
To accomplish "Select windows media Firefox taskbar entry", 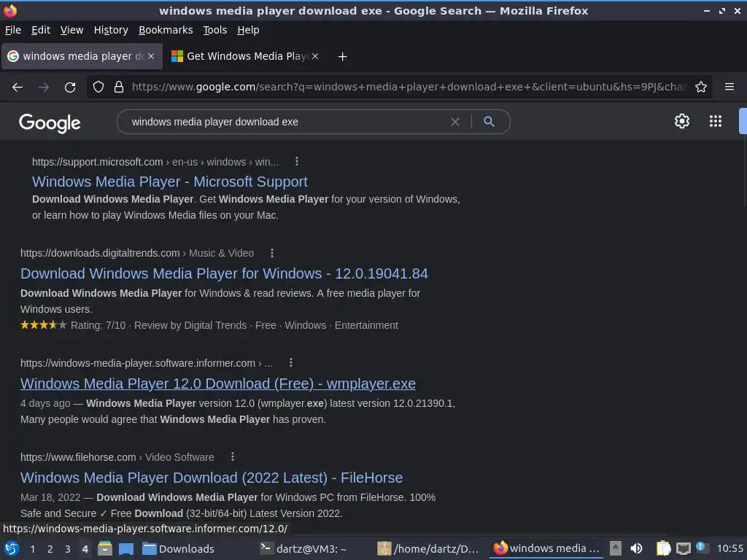I will 546,548.
